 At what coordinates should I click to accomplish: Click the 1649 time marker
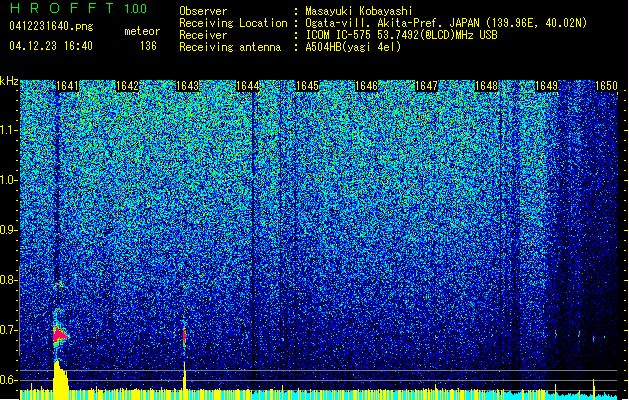[x=546, y=86]
